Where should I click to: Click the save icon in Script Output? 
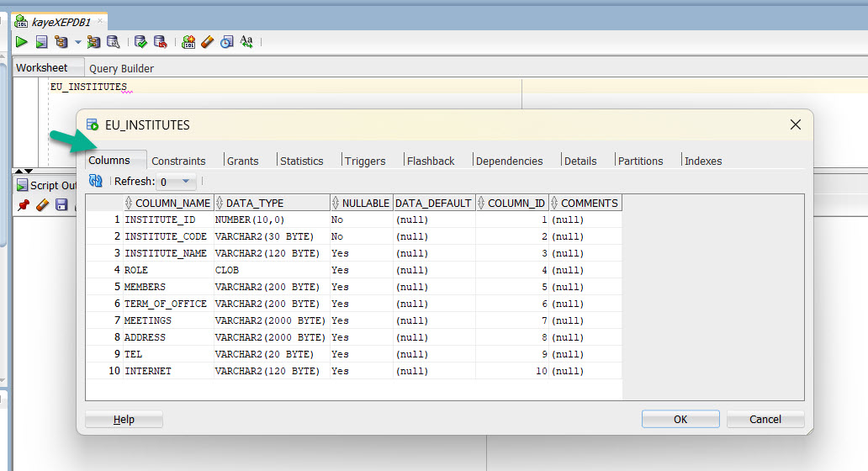[61, 204]
